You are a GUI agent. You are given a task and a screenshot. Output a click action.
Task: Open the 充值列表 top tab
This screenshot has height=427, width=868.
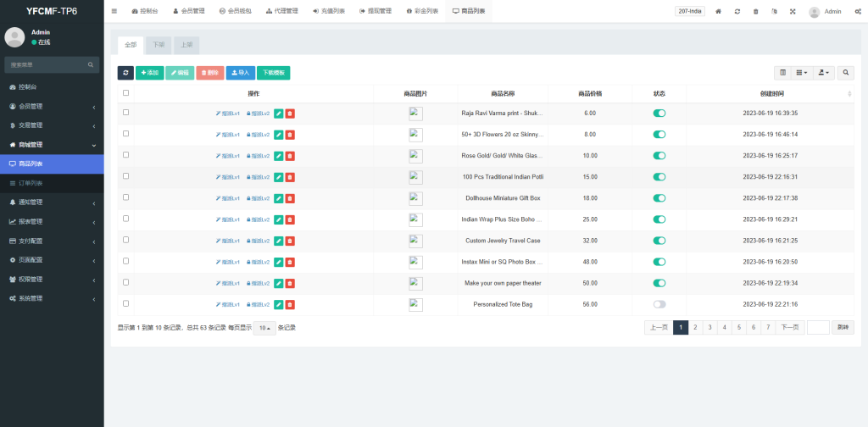329,11
